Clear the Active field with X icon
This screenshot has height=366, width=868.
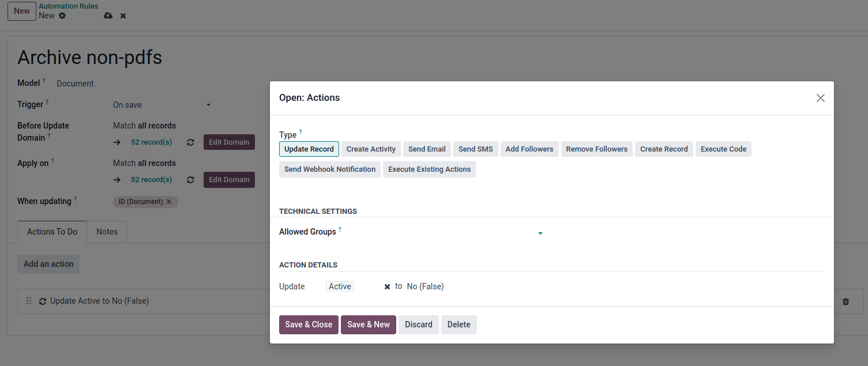pos(387,286)
